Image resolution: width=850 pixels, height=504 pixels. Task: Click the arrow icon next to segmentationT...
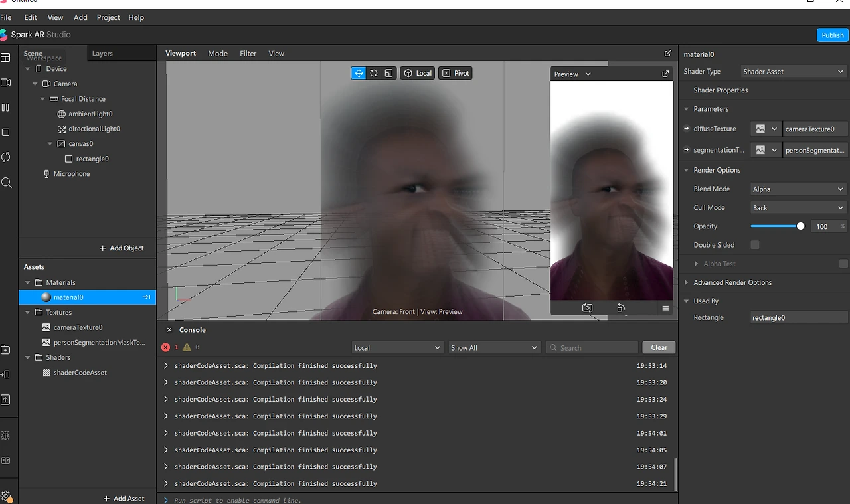pos(687,150)
